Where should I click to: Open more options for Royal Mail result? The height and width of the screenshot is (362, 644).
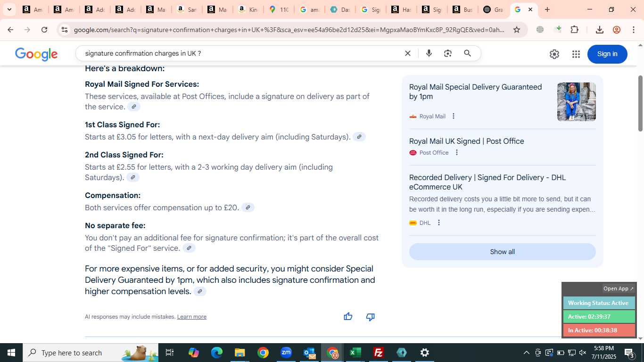(x=454, y=116)
